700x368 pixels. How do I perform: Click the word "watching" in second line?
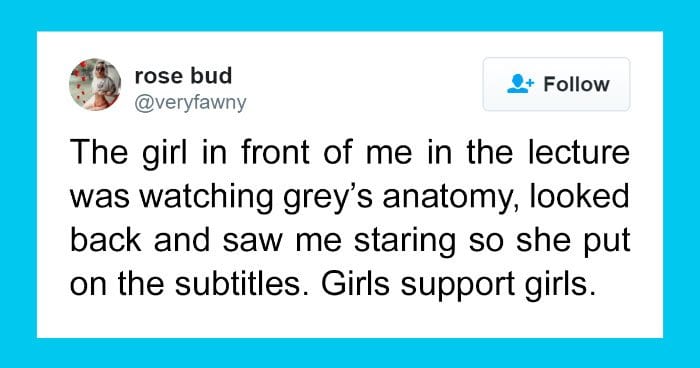click(x=206, y=197)
